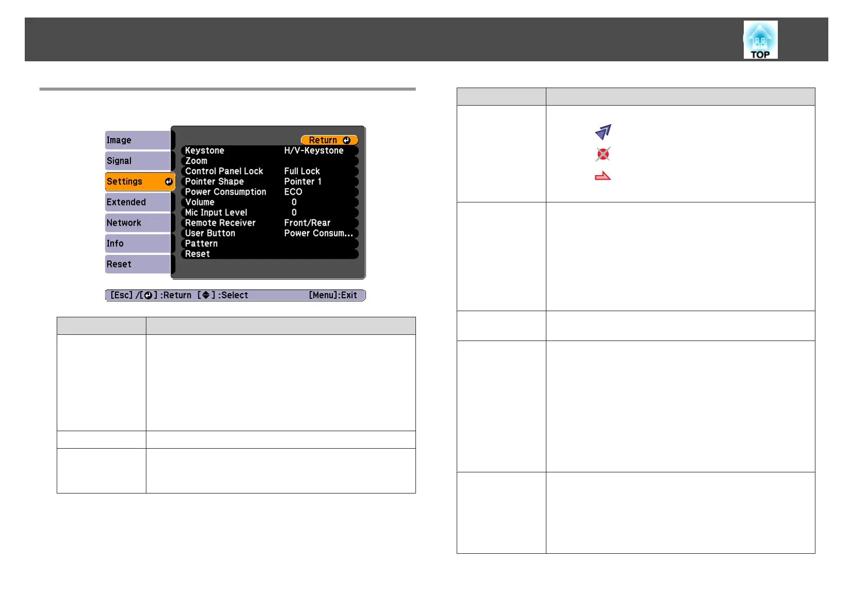Click the H/V-Keystone value
Image resolution: width=868 pixels, height=613 pixels.
tap(314, 150)
